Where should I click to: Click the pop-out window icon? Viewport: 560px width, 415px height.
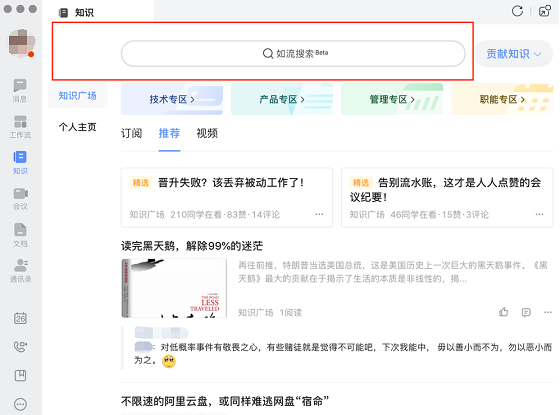pos(545,11)
